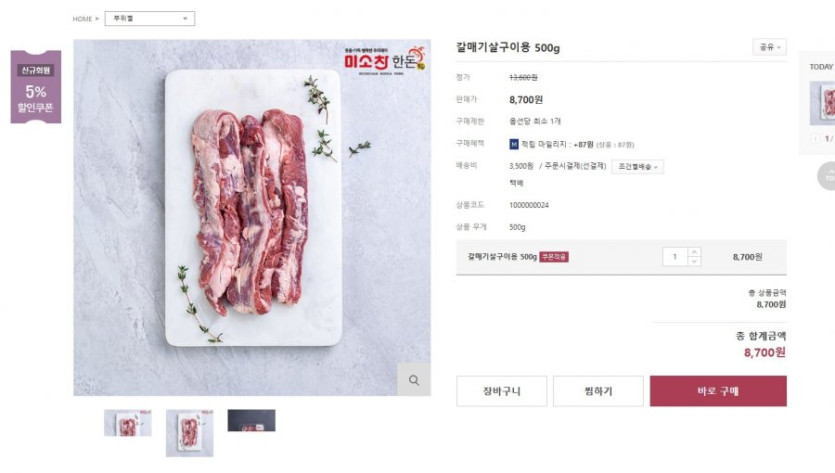Select the first product thumbnail
Image resolution: width=835 pixels, height=473 pixels.
pyautogui.click(x=128, y=423)
